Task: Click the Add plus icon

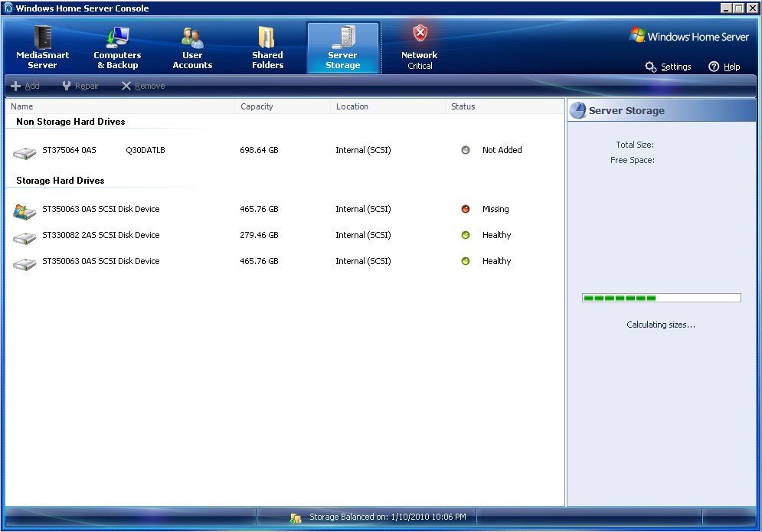Action: [15, 86]
